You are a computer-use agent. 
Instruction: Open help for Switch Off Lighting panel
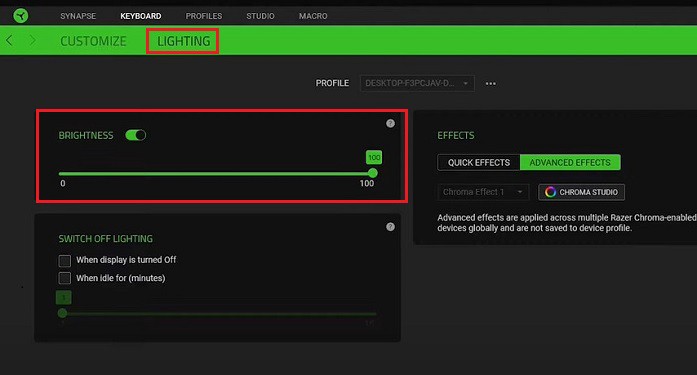(390, 227)
